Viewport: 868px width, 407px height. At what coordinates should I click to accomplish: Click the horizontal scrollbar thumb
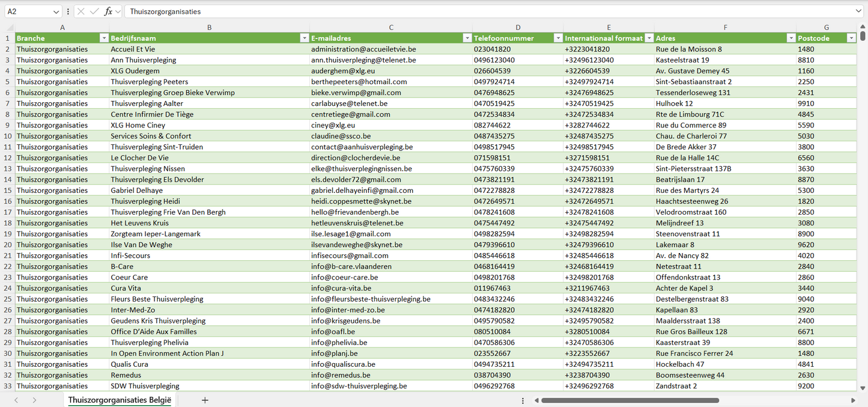(x=630, y=400)
